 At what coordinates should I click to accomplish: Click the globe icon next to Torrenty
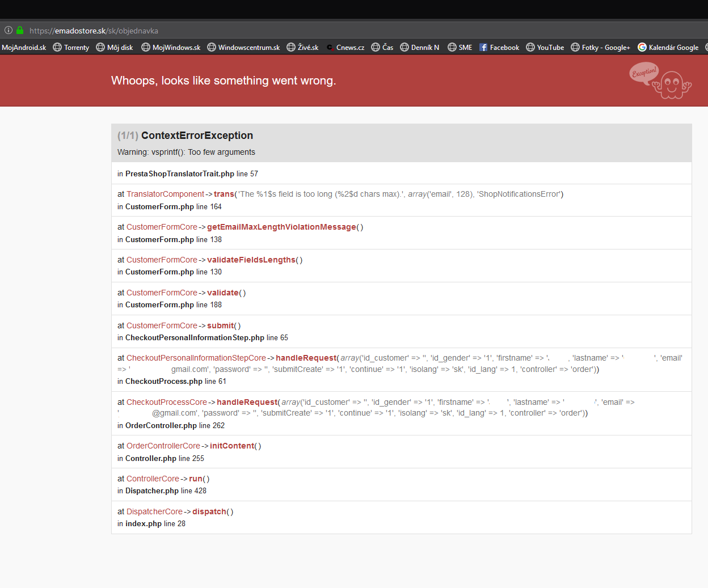tap(57, 47)
